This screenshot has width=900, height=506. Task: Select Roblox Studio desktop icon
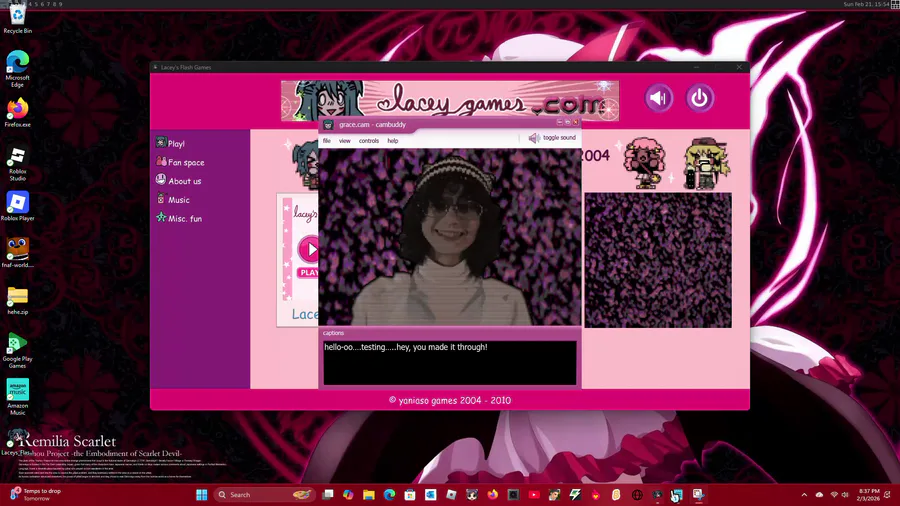[x=17, y=163]
